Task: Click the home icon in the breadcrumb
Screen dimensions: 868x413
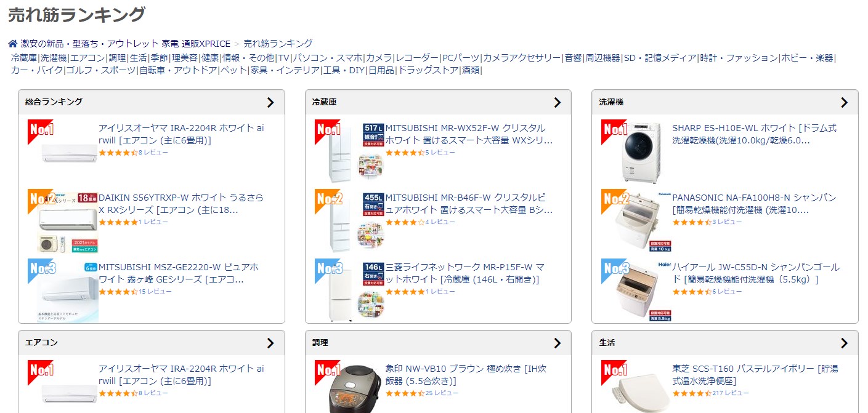Action: point(12,44)
